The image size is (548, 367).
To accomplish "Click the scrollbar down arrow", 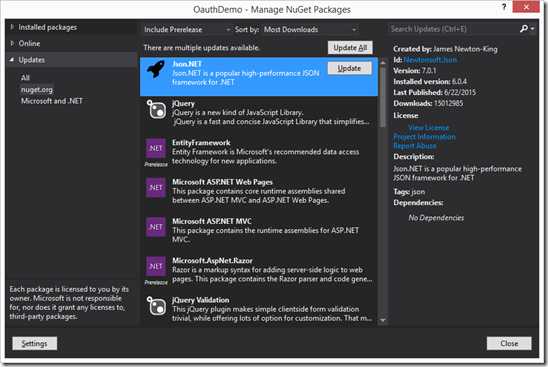I will [x=383, y=320].
